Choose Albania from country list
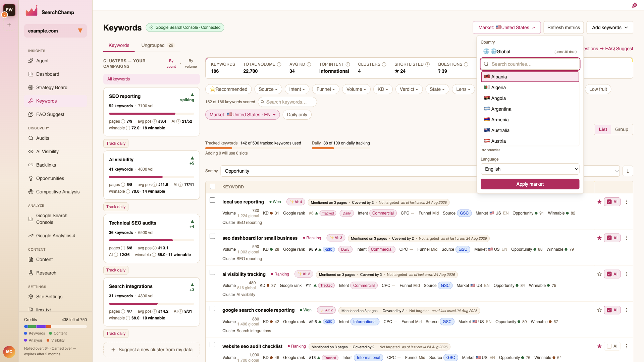644x362 pixels. tap(530, 77)
